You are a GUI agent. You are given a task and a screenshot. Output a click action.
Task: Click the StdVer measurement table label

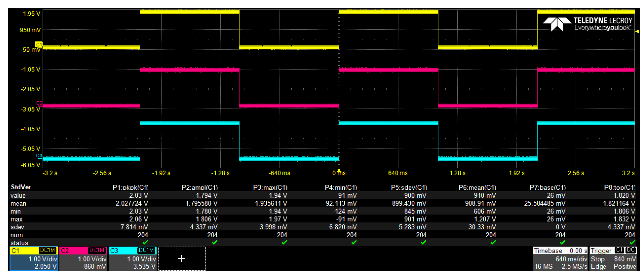21,187
